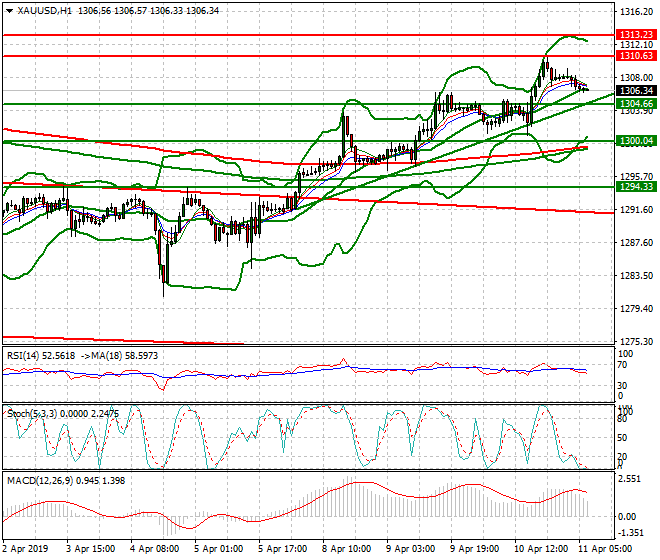This screenshot has height=560, width=660.
Task: Click the triangle icon before XAUUSD,H1
Action: (9, 11)
